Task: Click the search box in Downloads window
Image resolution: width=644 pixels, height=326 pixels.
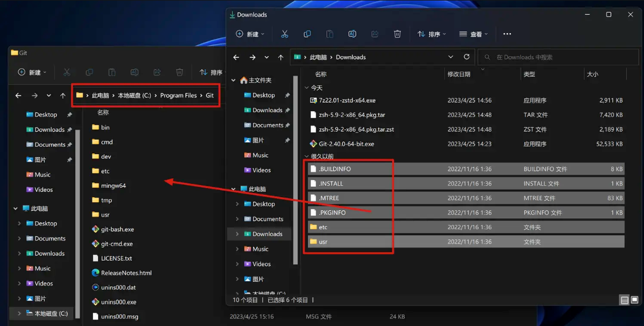Action: (x=559, y=57)
